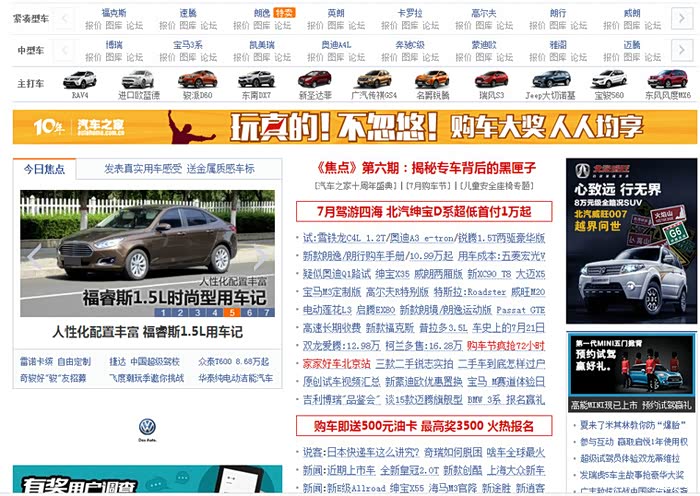Open the 电动莲花L3 news link
The width and height of the screenshot is (700, 496).
(x=327, y=310)
